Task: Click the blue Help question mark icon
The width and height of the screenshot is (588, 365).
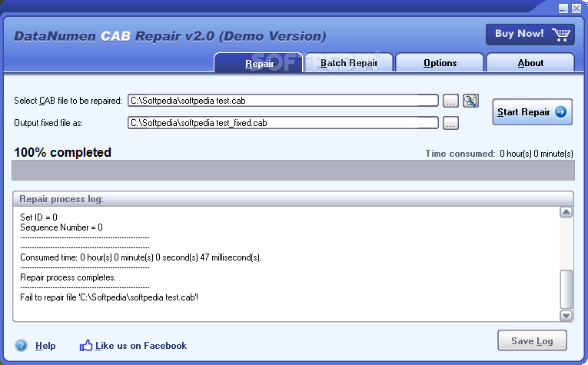Action: point(22,345)
